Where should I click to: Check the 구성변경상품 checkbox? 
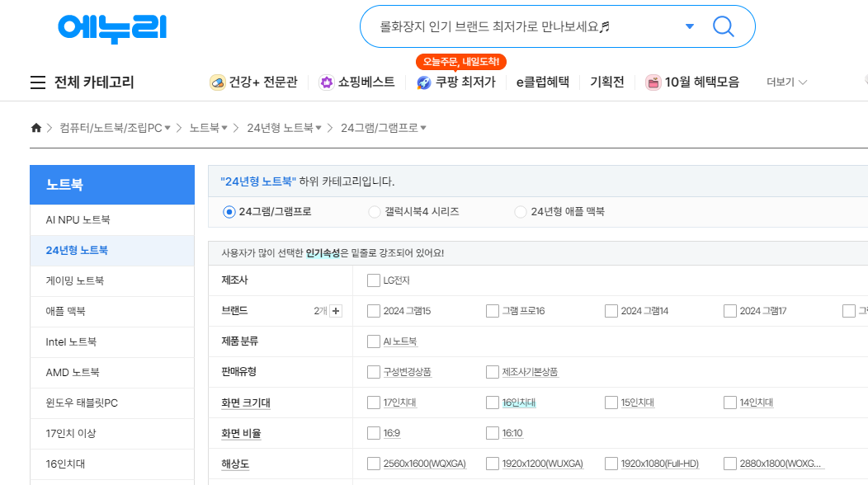[x=374, y=372]
